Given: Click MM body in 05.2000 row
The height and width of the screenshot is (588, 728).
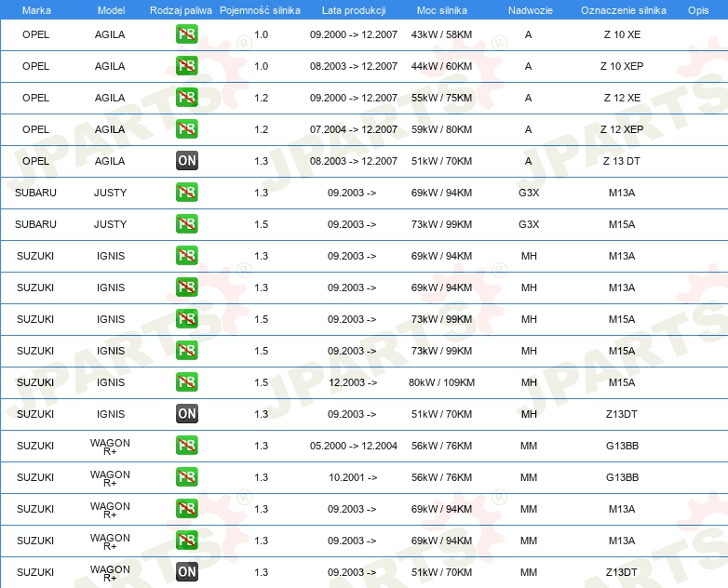Looking at the screenshot, I should (x=529, y=446).
